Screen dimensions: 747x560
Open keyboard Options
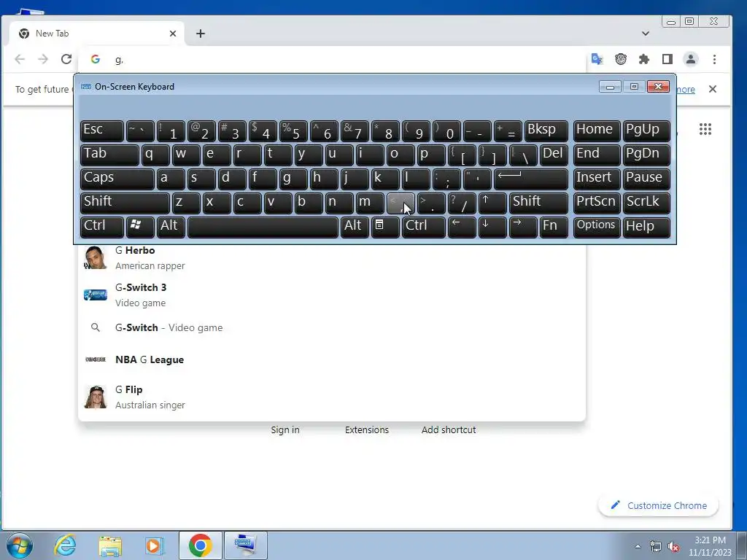click(597, 227)
